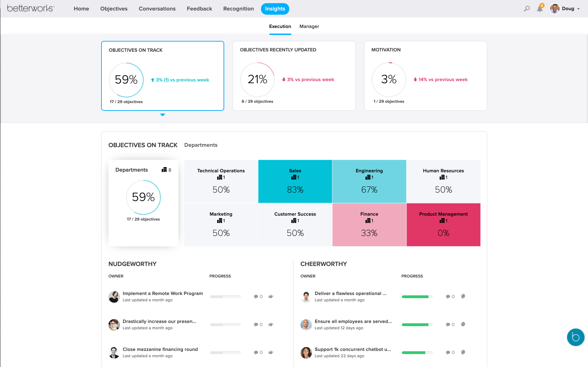Open comments on Ensure all employees are served

tap(450, 324)
